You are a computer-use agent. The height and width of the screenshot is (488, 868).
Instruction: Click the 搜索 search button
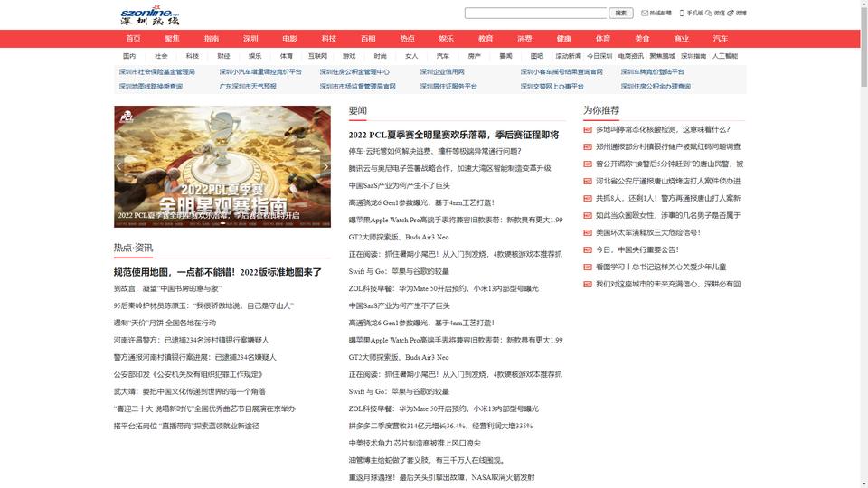(x=621, y=13)
